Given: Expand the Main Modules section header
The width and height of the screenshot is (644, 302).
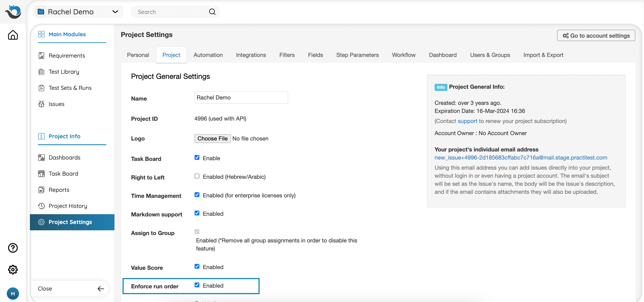Looking at the screenshot, I should [x=67, y=34].
